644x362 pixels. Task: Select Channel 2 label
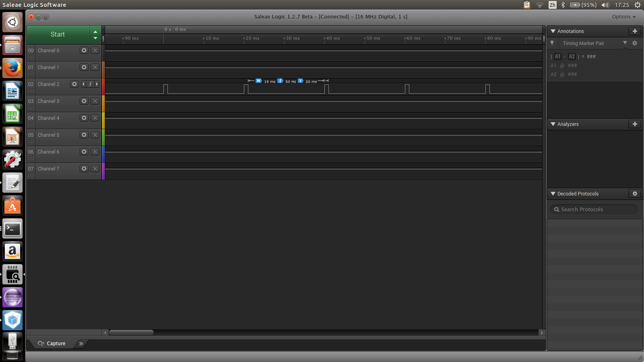click(x=48, y=84)
